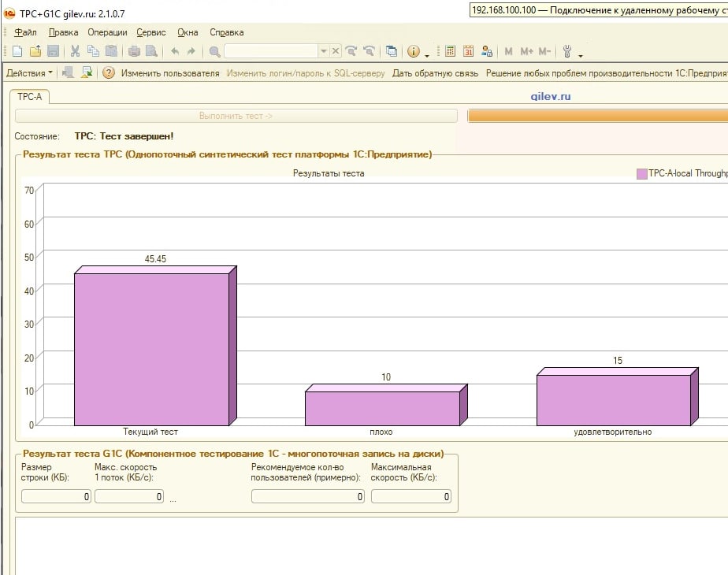
Task: Click the Результаты теста chart title
Action: tap(329, 173)
